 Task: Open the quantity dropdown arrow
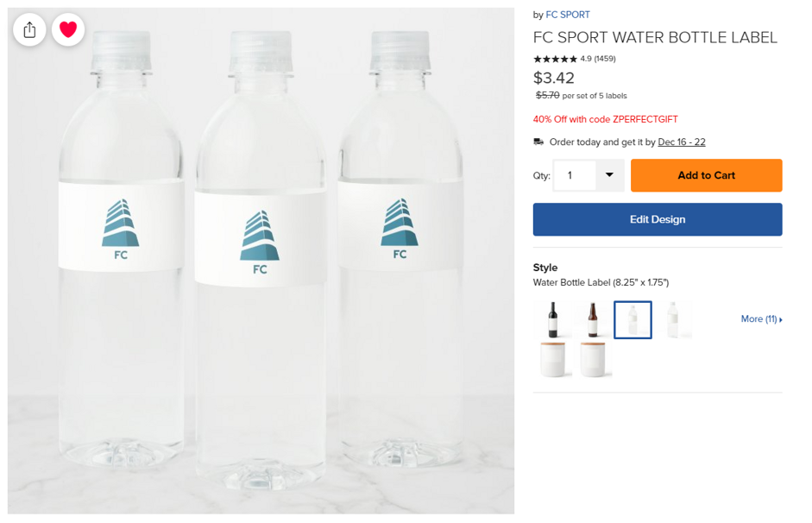click(609, 175)
